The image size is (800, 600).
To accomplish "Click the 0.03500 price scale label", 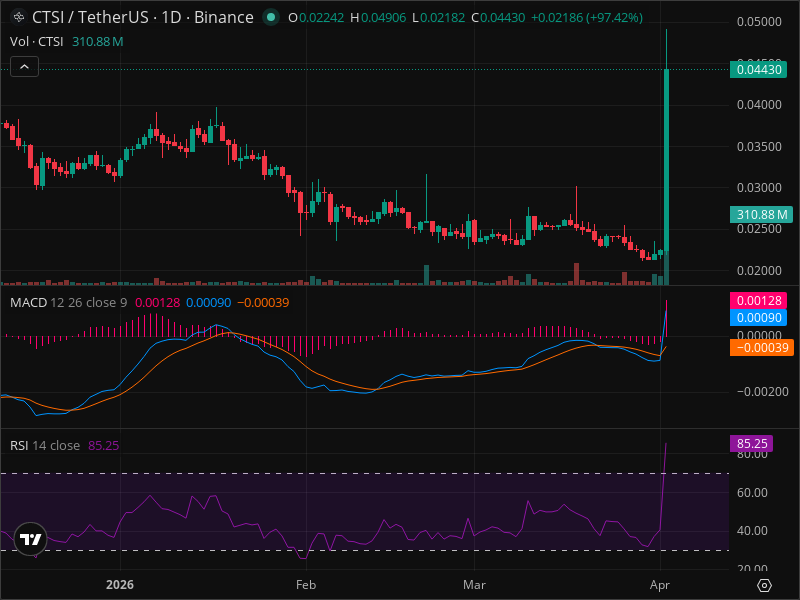I will (759, 146).
